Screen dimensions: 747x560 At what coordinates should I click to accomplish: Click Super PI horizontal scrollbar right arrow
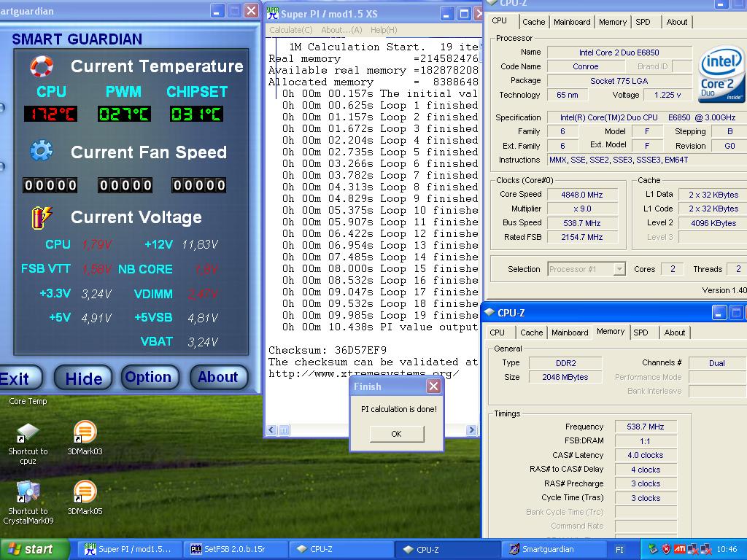tap(472, 430)
